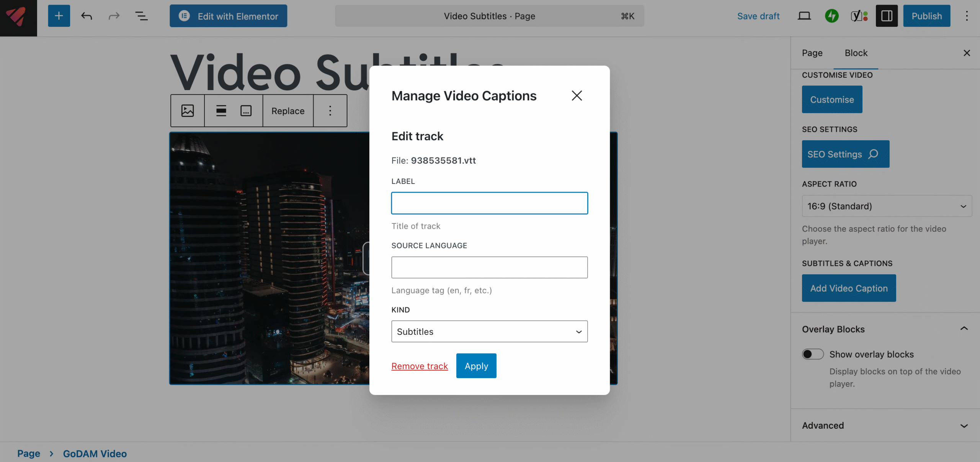
Task: Open document overview list icon
Action: pyautogui.click(x=141, y=16)
